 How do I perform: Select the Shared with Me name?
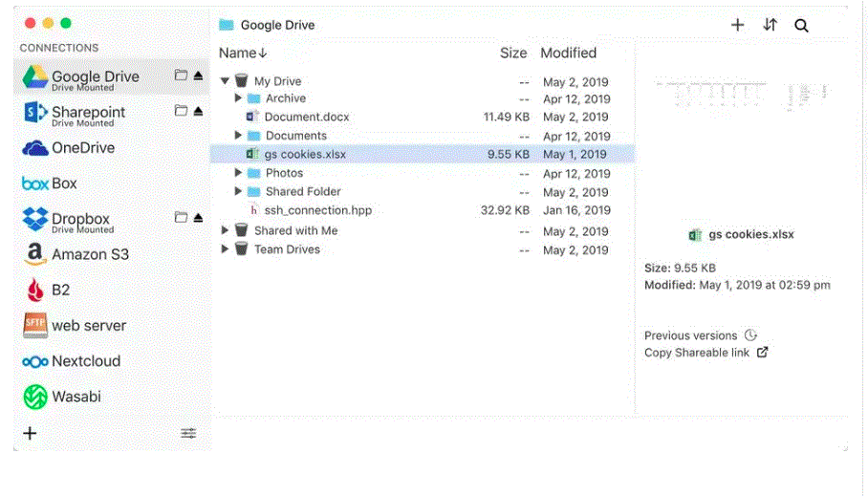click(x=296, y=231)
